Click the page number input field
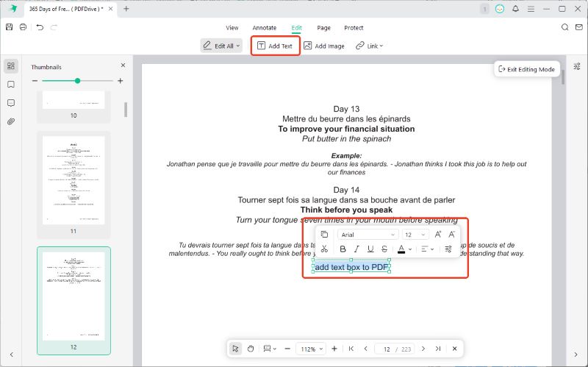The image size is (588, 367). (387, 349)
